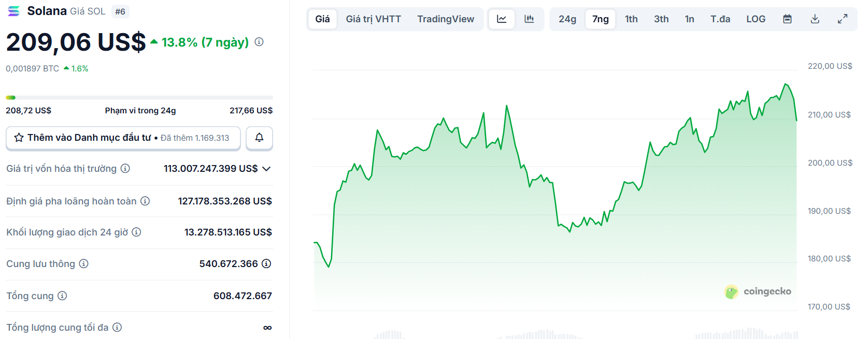Click Thêm vào Danh mục đầu tư button
Image resolution: width=868 pixels, height=339 pixels.
(123, 138)
